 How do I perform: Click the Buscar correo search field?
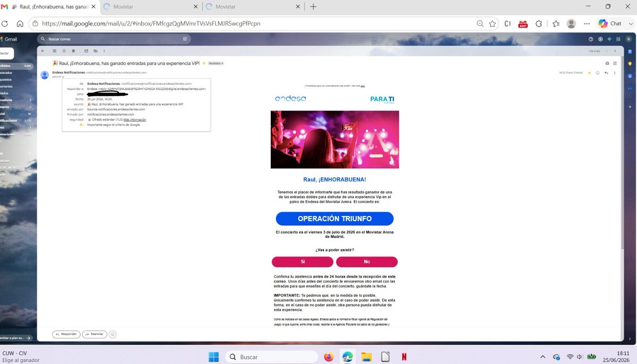coord(114,39)
